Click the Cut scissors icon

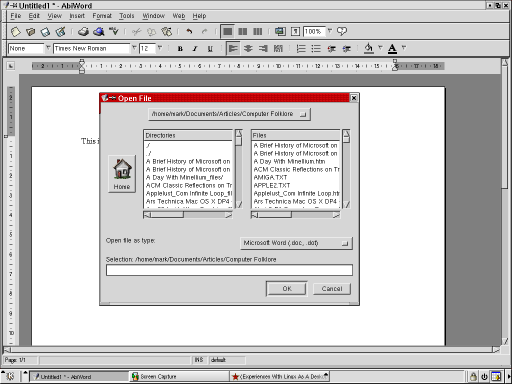(136, 32)
